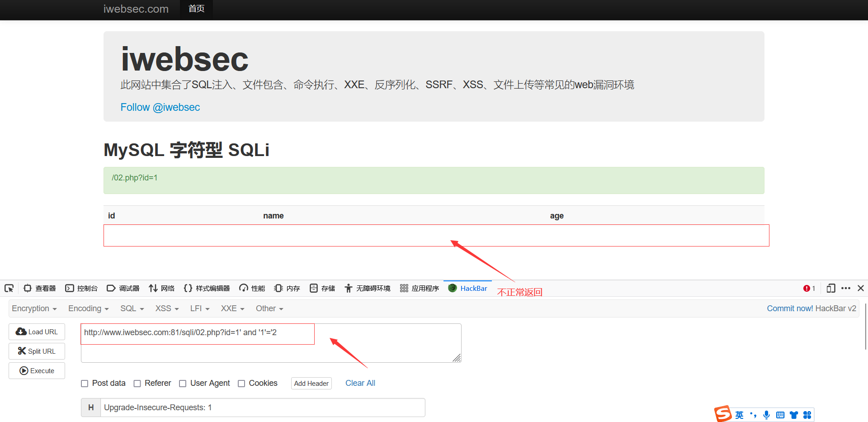Open the 性能 (Performance) panel
The image size is (868, 422).
(x=251, y=288)
